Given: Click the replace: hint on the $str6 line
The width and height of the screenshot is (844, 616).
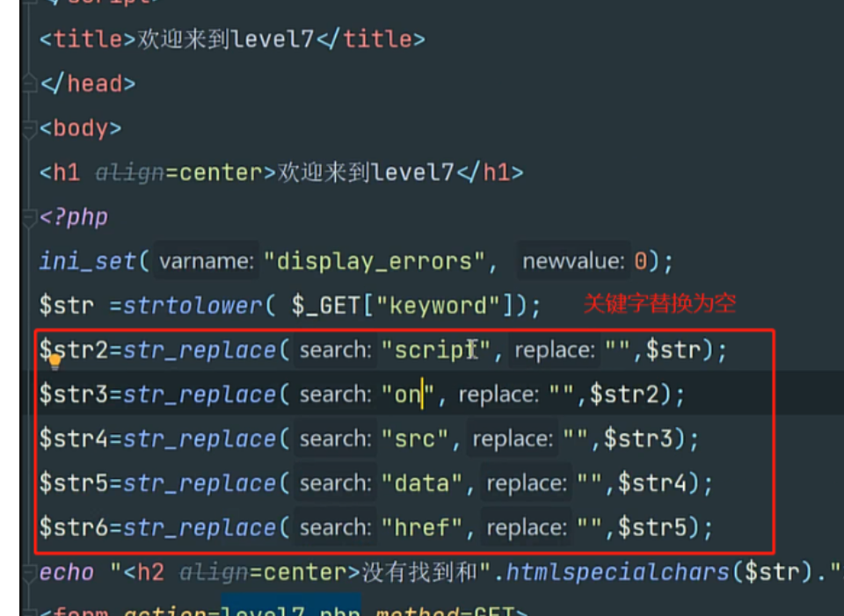Looking at the screenshot, I should (526, 528).
